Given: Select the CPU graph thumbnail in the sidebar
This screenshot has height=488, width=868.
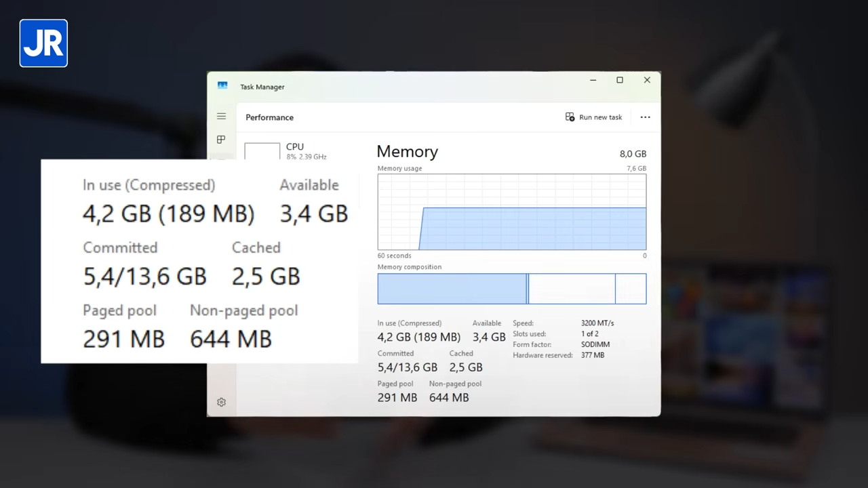Looking at the screenshot, I should pos(262,151).
